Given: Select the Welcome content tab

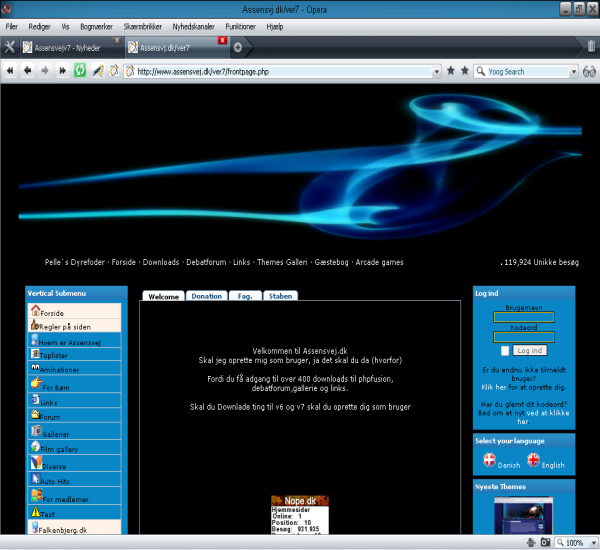Looking at the screenshot, I should [x=163, y=296].
